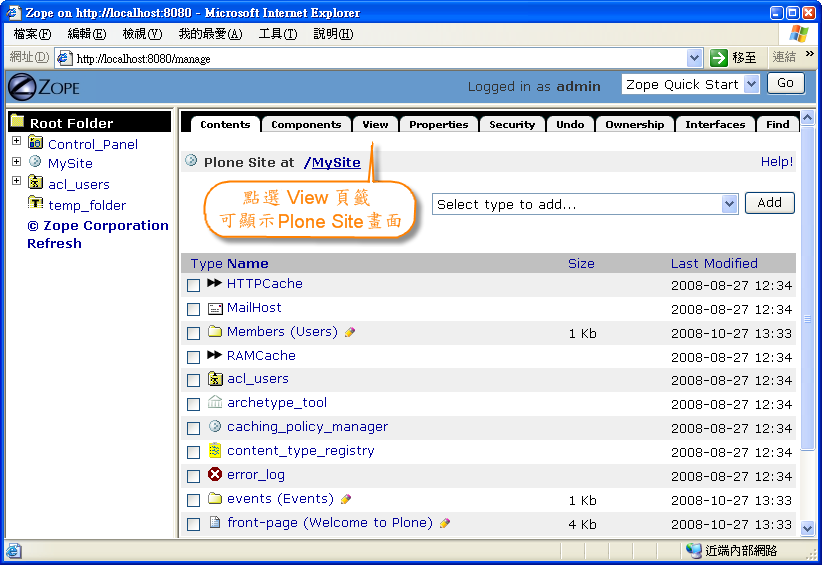822x565 pixels.
Task: Check the HTTPCache checkbox
Action: (x=193, y=285)
